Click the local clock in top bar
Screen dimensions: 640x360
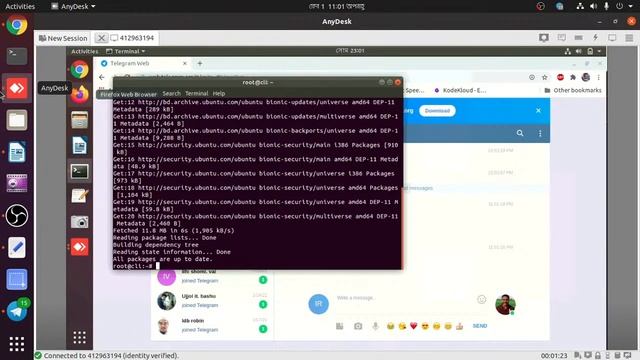pos(337,7)
